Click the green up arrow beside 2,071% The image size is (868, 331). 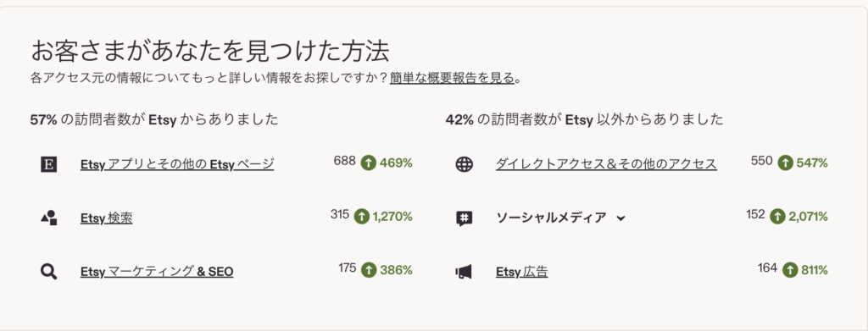[778, 217]
